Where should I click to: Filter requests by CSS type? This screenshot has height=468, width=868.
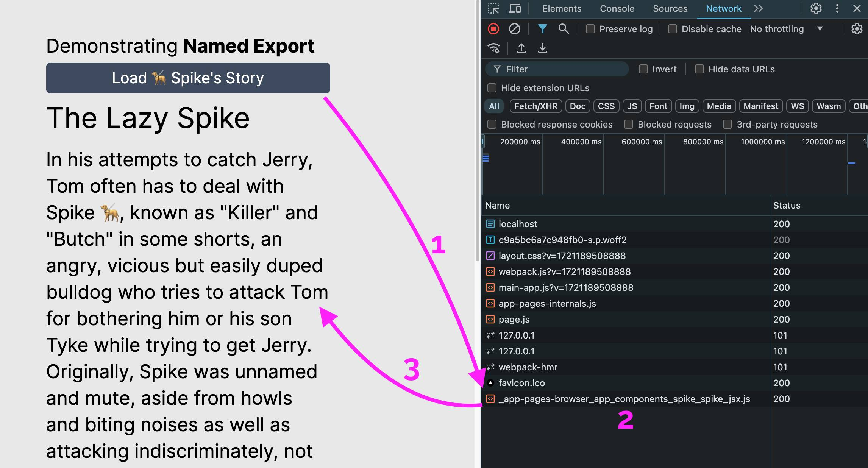pyautogui.click(x=606, y=106)
